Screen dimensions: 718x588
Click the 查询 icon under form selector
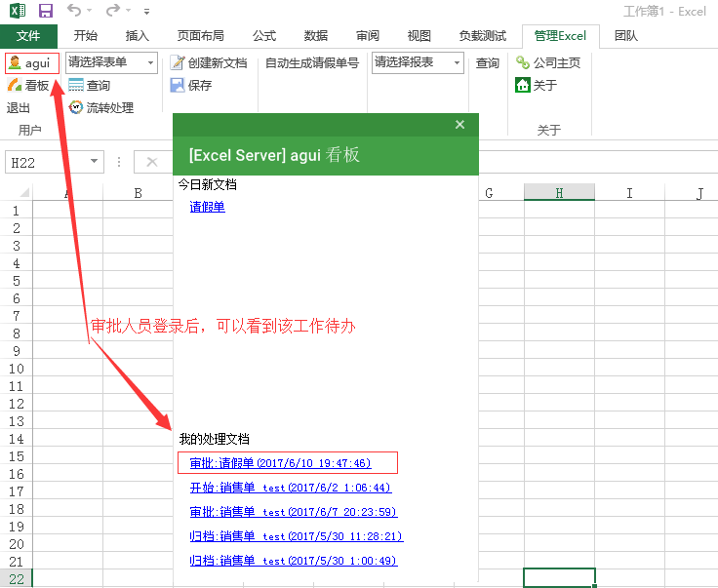point(76,86)
